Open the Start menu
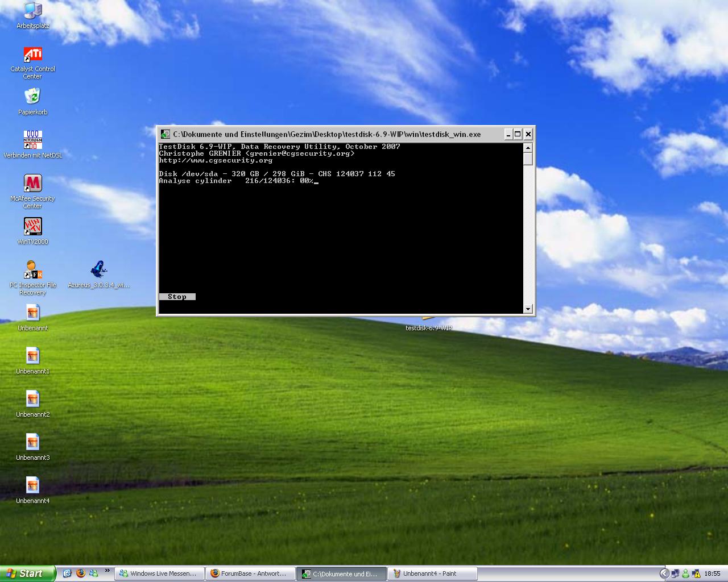 click(28, 573)
